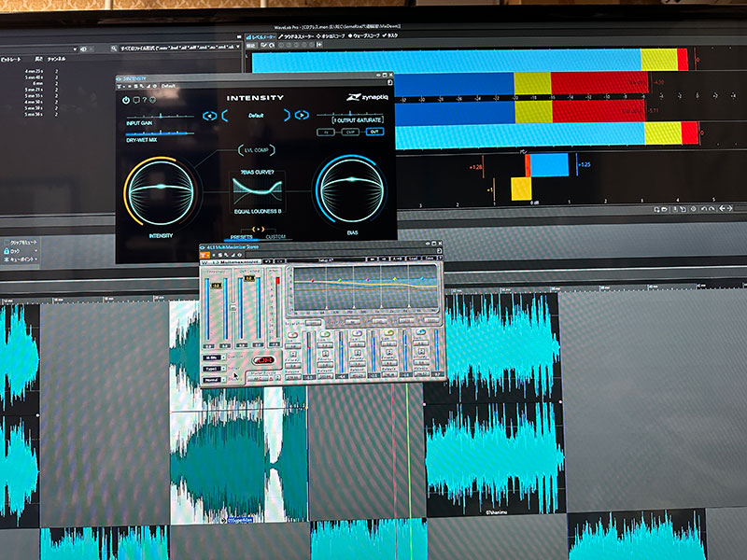Click the left arrow icon below the level meter
This screenshot has height=560, width=747.
(722, 208)
